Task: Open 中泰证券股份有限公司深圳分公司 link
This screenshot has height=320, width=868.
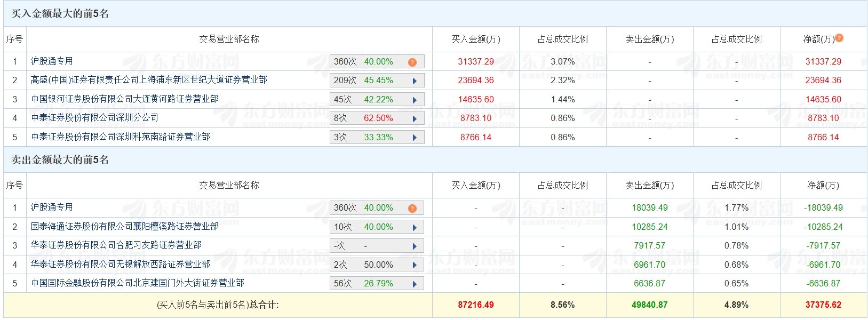Action: [x=94, y=118]
